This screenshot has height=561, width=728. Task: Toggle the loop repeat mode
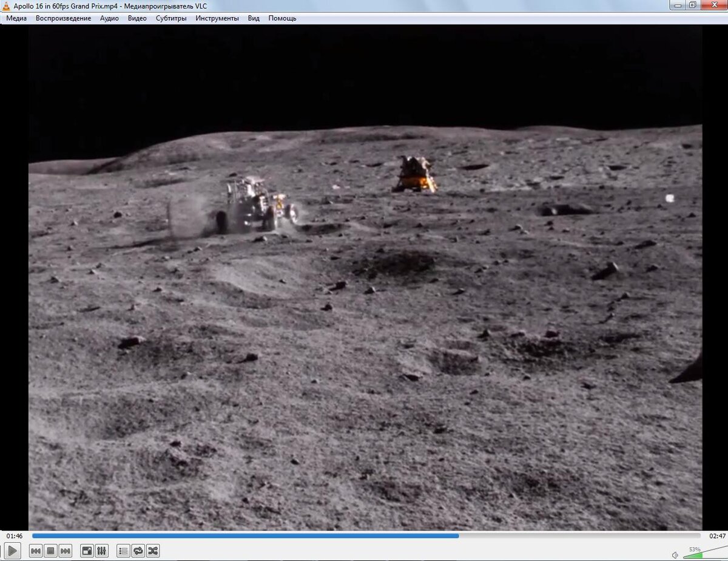[x=138, y=551]
